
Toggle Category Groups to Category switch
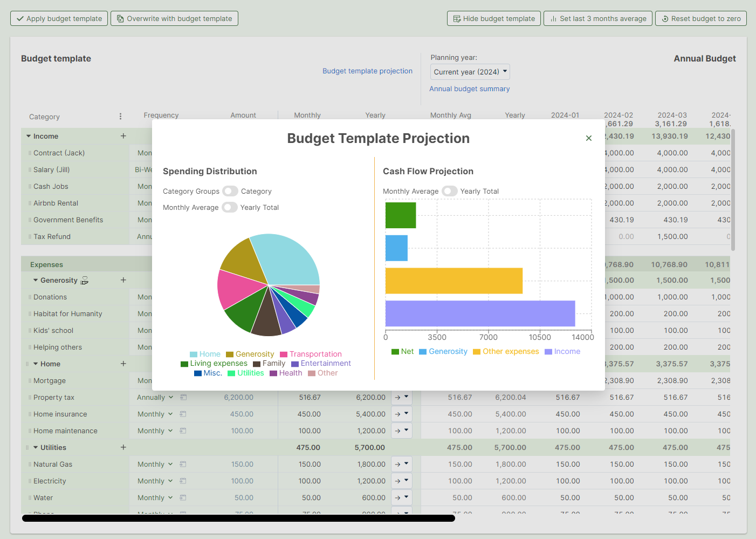click(230, 191)
